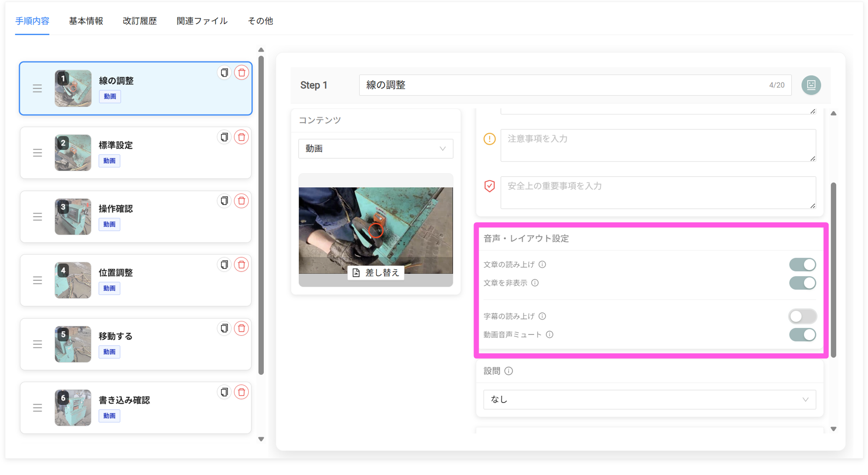868x475 pixels.
Task: Switch to the 基本情報 tab
Action: click(86, 21)
